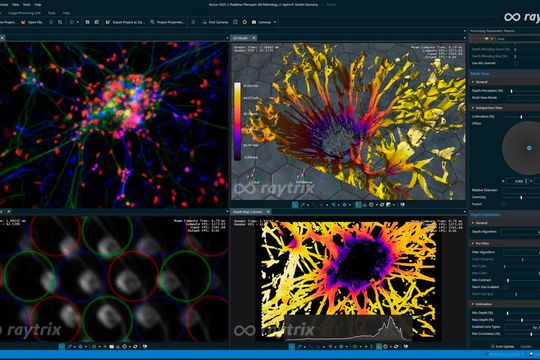Click the Relative Diameter field
Image resolution: width=540 pixels, height=360 pixels.
pos(521,190)
